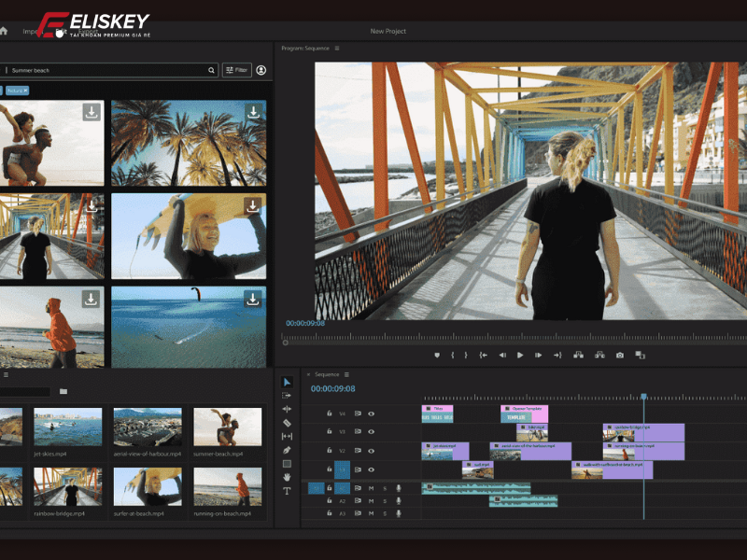Open the Program Sequence panel menu

coord(337,49)
